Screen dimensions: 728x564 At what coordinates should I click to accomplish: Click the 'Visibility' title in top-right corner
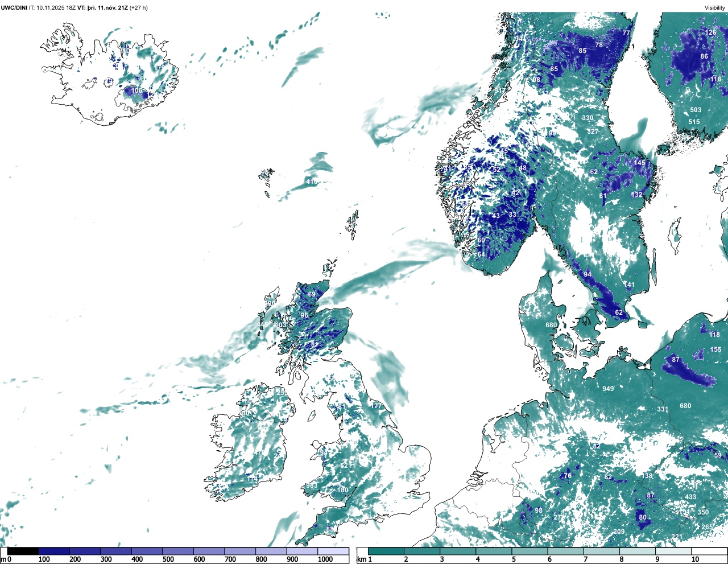coord(715,7)
